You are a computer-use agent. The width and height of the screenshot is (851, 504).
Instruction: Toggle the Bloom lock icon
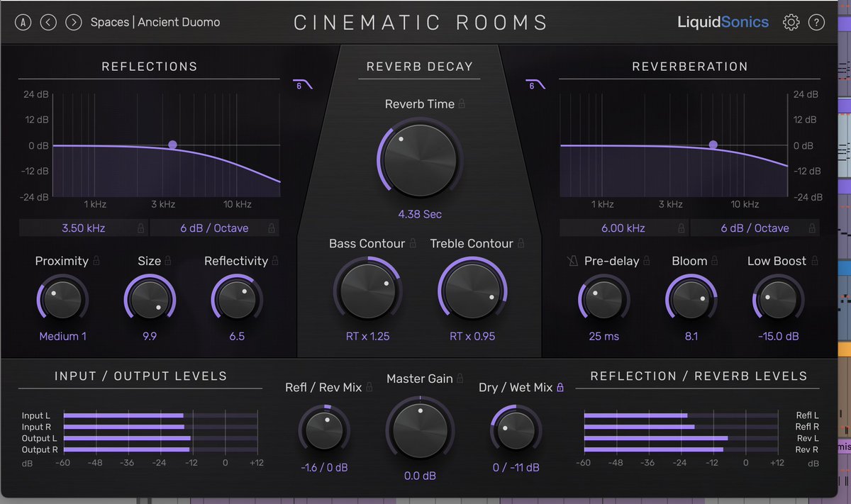coord(715,261)
